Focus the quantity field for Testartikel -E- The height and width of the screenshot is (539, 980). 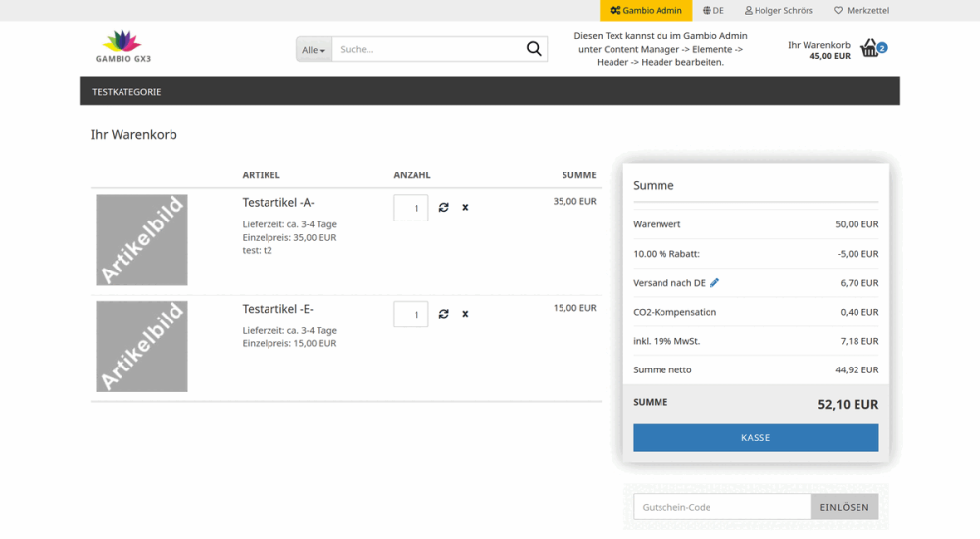411,315
